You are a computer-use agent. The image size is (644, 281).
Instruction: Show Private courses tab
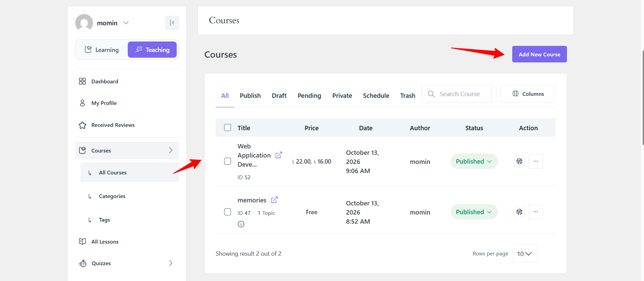coord(342,96)
